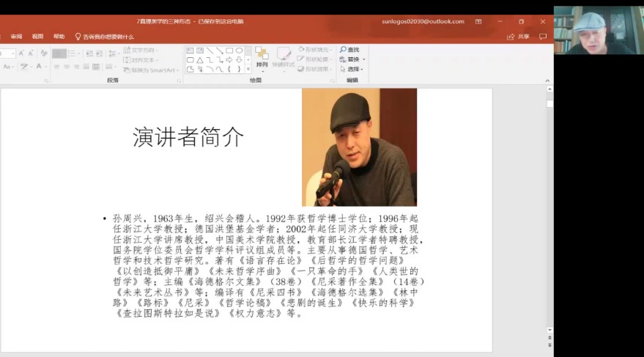Expand the Replace (替换) dropdown arrow
This screenshot has width=644, height=357.
click(364, 59)
